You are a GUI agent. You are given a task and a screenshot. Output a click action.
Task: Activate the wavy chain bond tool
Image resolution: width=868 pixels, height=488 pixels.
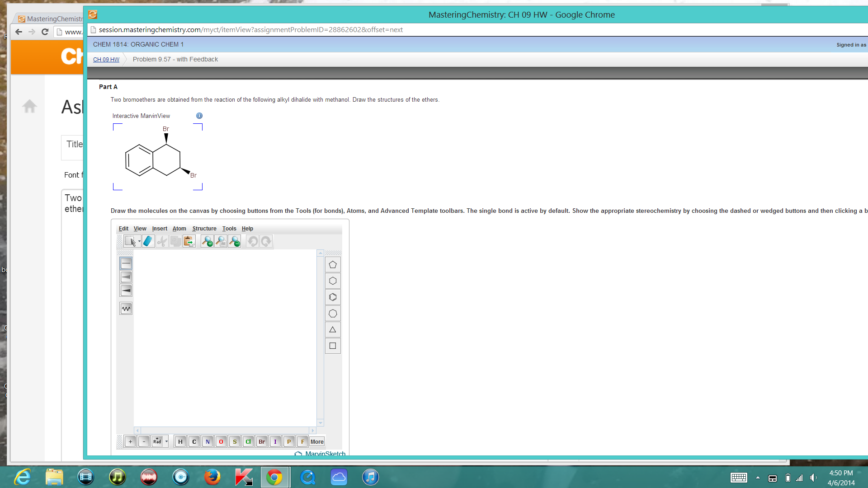click(126, 309)
